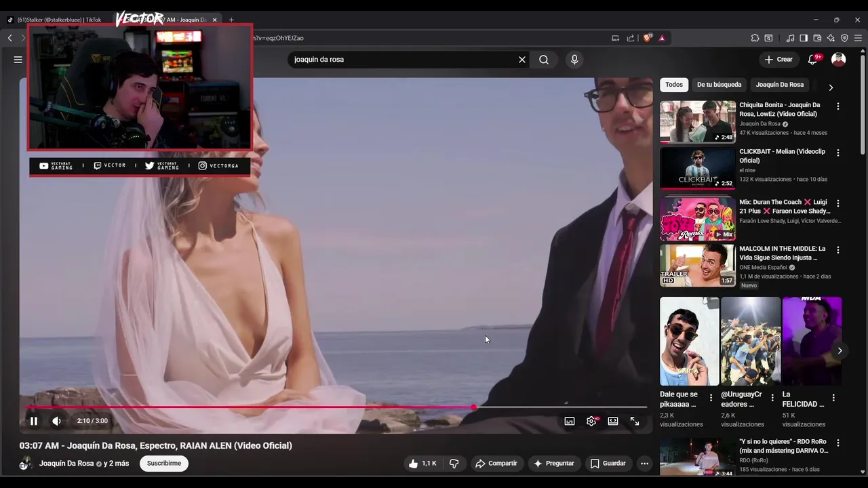Open options for La FELICIDAD short
868x488 pixels.
833,398
